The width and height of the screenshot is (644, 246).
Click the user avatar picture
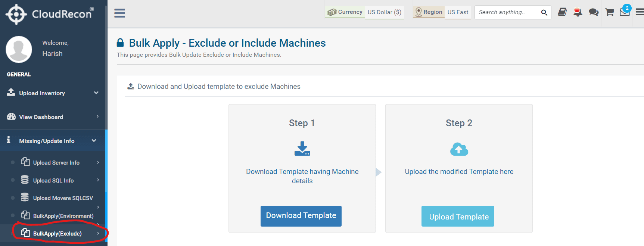click(x=19, y=49)
